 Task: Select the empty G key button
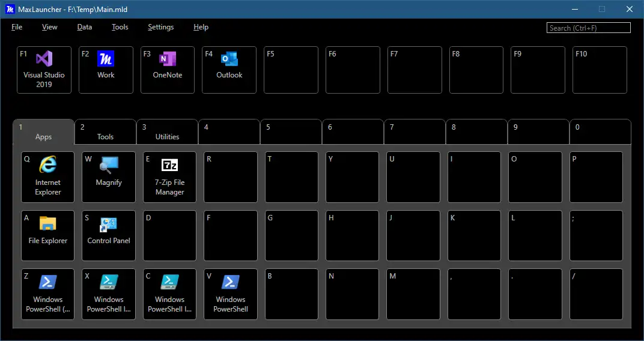(291, 235)
